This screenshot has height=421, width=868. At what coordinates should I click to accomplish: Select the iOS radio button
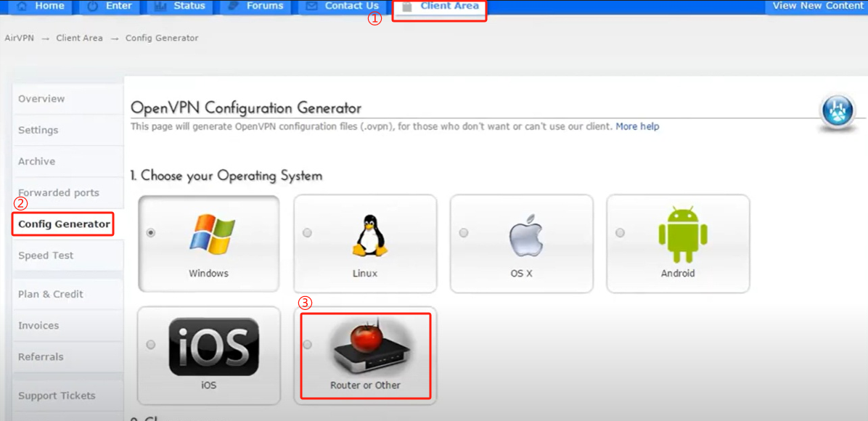150,345
